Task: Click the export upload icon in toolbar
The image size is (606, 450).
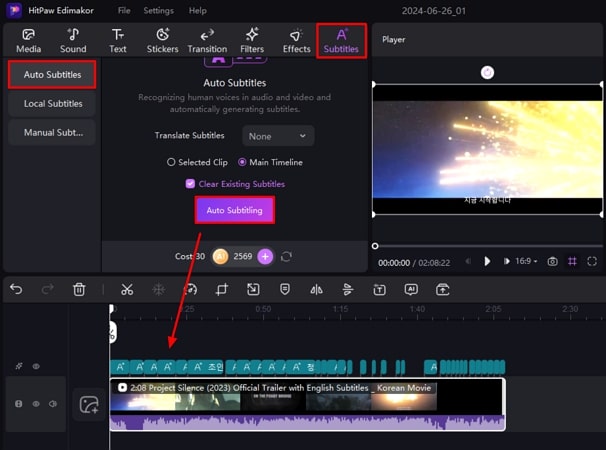Action: pyautogui.click(x=443, y=289)
